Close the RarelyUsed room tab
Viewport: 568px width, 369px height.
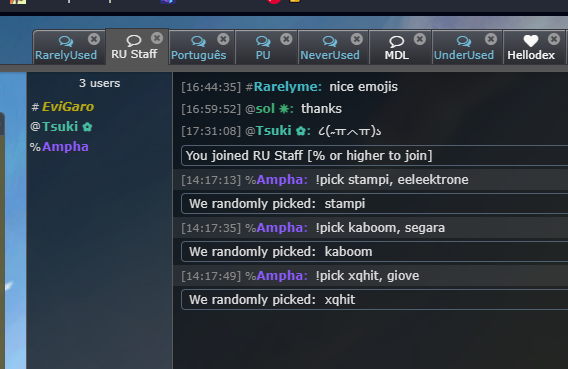tap(94, 39)
